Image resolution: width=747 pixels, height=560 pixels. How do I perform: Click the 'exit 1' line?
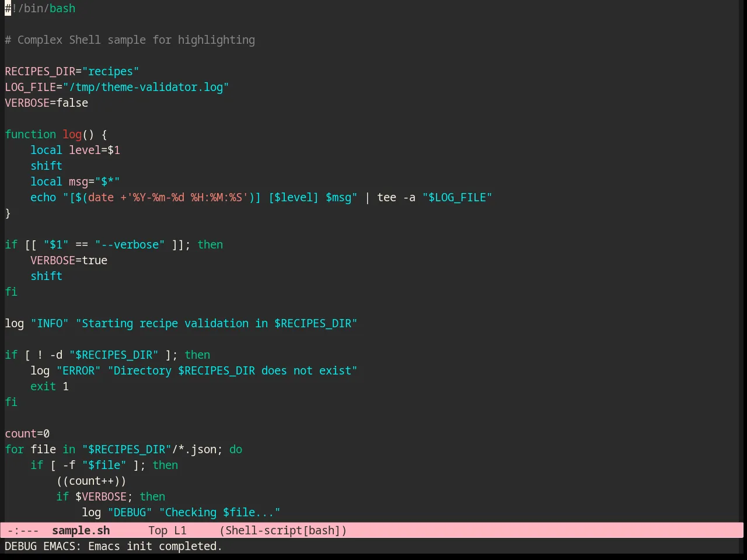click(50, 386)
